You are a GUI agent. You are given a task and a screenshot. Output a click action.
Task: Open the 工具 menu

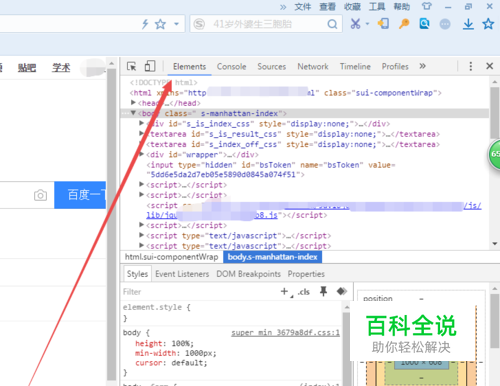(x=377, y=7)
